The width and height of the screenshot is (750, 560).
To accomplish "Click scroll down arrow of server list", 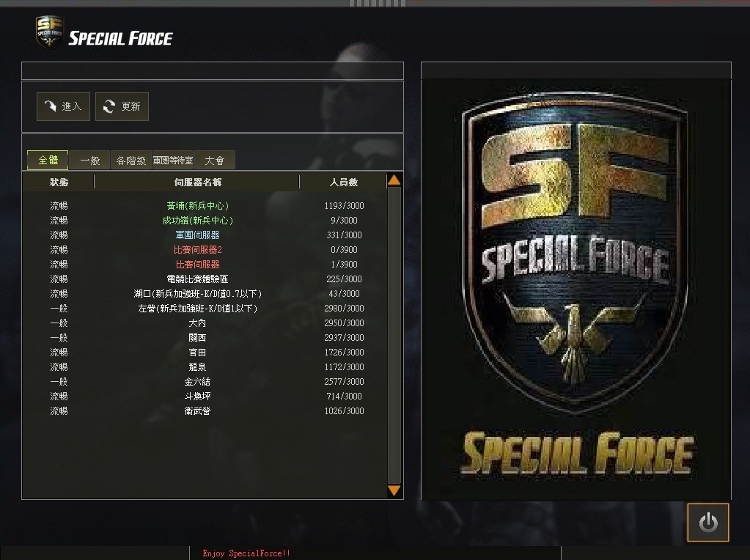I will click(x=394, y=490).
